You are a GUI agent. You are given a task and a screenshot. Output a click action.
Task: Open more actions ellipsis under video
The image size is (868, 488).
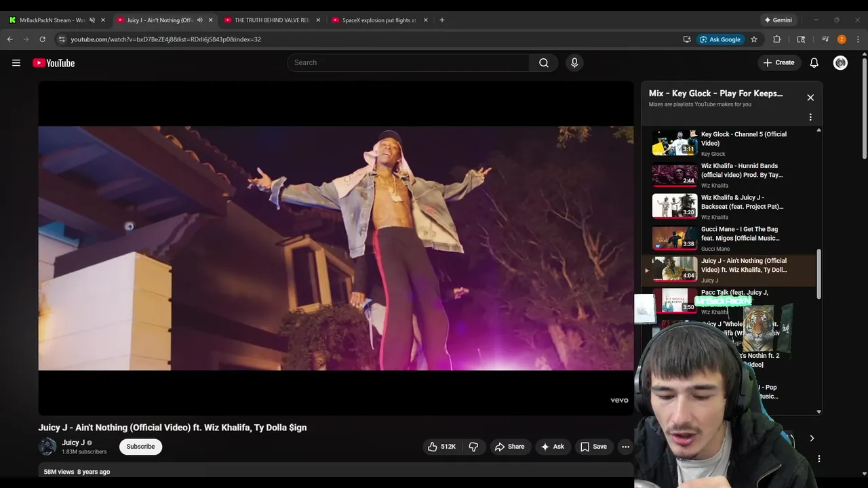(x=626, y=447)
